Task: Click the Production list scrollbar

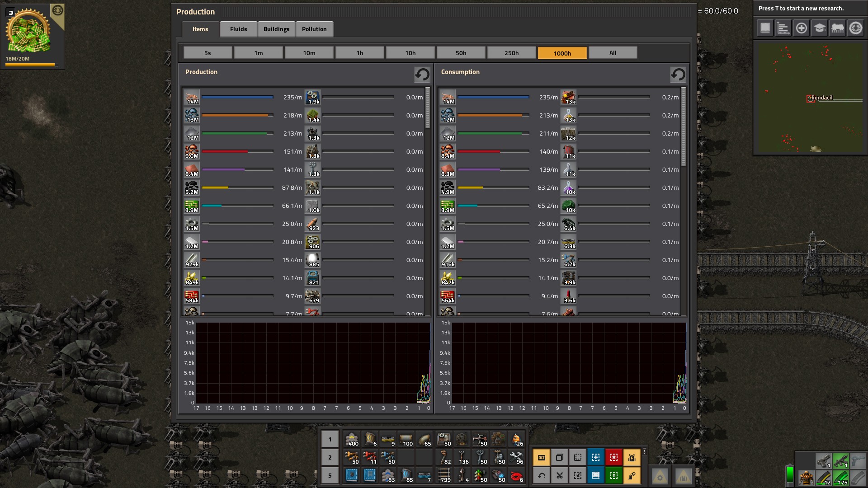Action: point(428,108)
